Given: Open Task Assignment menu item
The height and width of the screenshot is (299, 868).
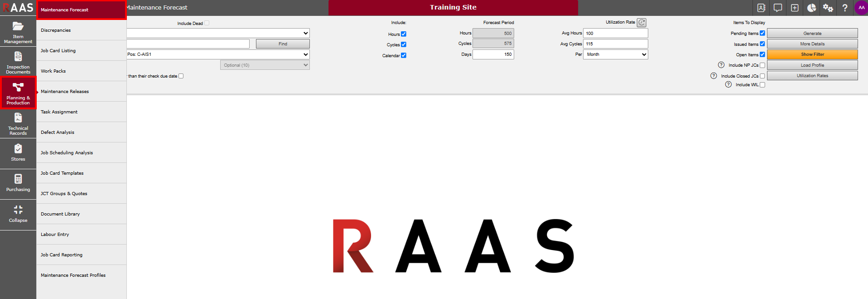Looking at the screenshot, I should coord(81,112).
